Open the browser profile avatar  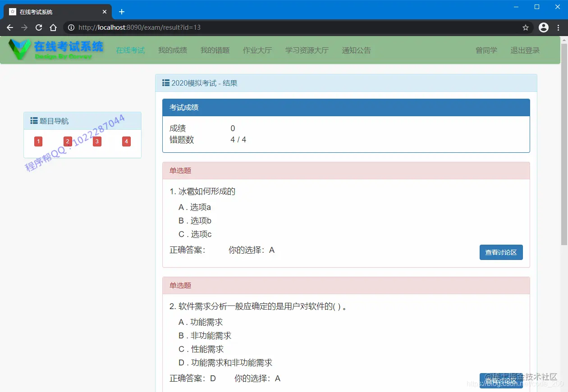[x=543, y=27]
